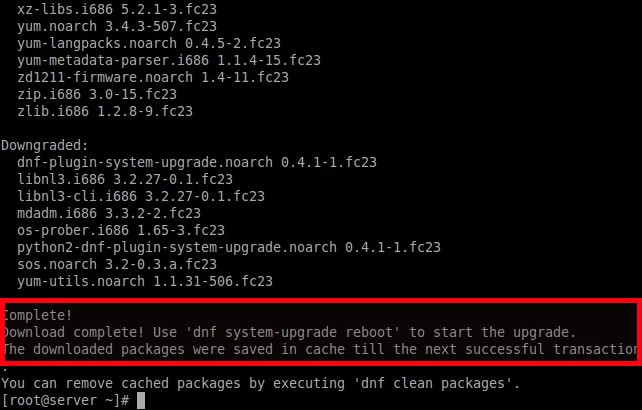Click the yum-metadata-parser.i686 package line
This screenshot has width=642, height=410.
coord(169,60)
